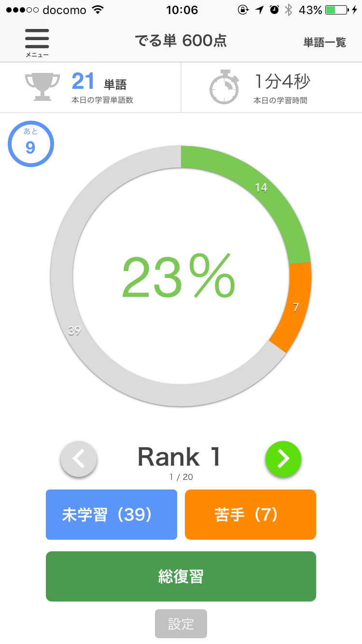Image resolution: width=362 pixels, height=644 pixels.
Task: Go to previous rank with gray arrow
Action: (x=79, y=459)
